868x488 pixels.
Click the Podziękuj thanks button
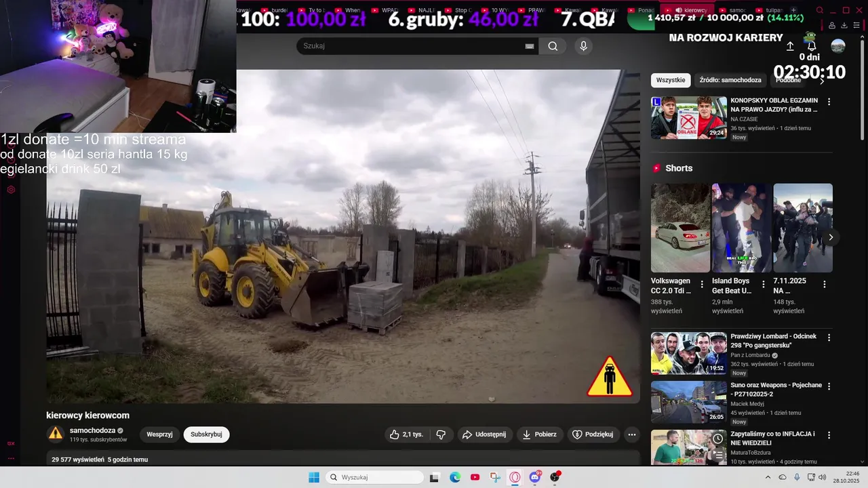(x=593, y=434)
